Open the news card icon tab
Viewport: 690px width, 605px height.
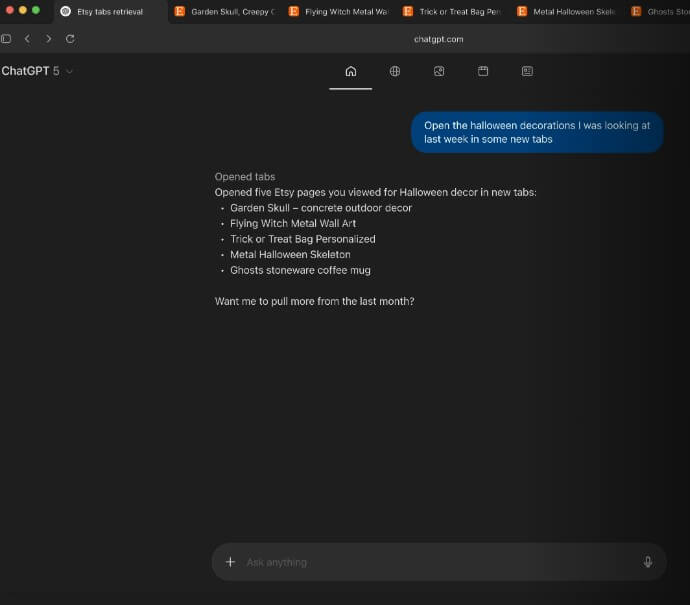tap(527, 71)
